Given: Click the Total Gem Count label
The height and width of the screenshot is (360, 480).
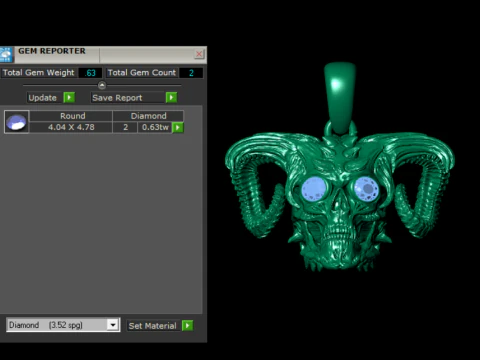Looking at the screenshot, I should click(x=142, y=73).
